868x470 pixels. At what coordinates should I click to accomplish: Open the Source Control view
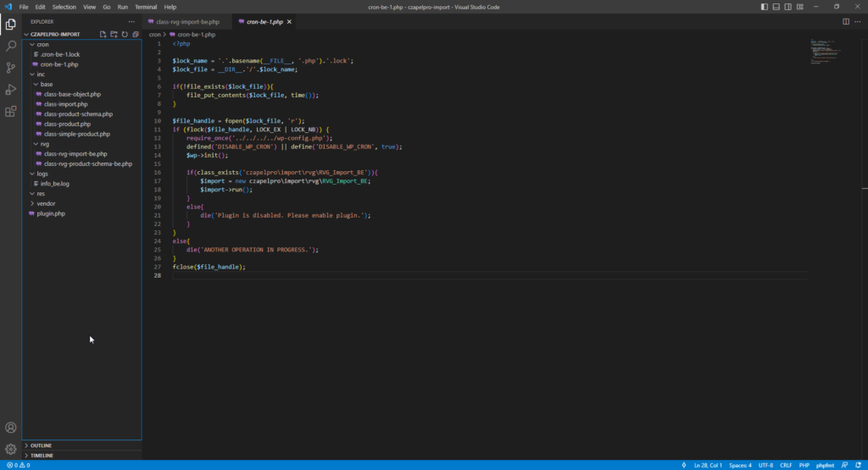(10, 68)
